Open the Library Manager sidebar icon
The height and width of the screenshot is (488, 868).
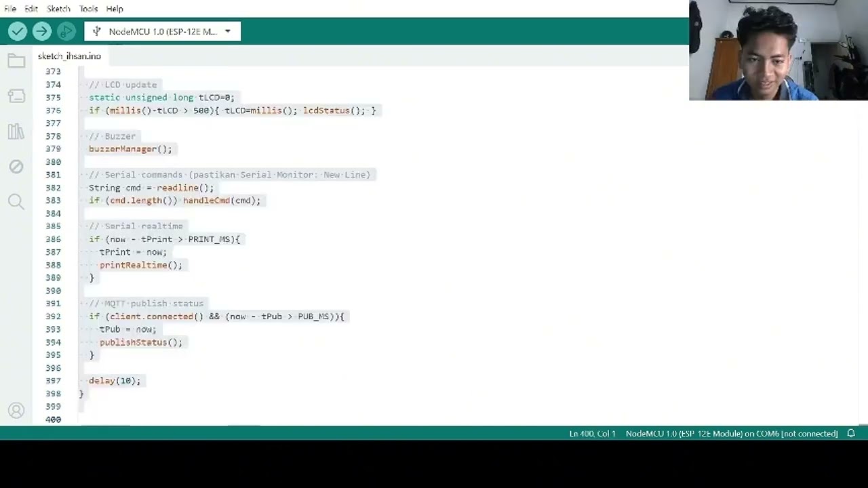pos(16,131)
